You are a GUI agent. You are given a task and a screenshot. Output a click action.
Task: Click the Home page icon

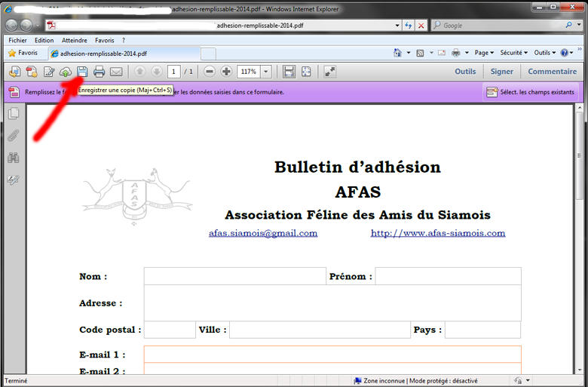[x=397, y=53]
